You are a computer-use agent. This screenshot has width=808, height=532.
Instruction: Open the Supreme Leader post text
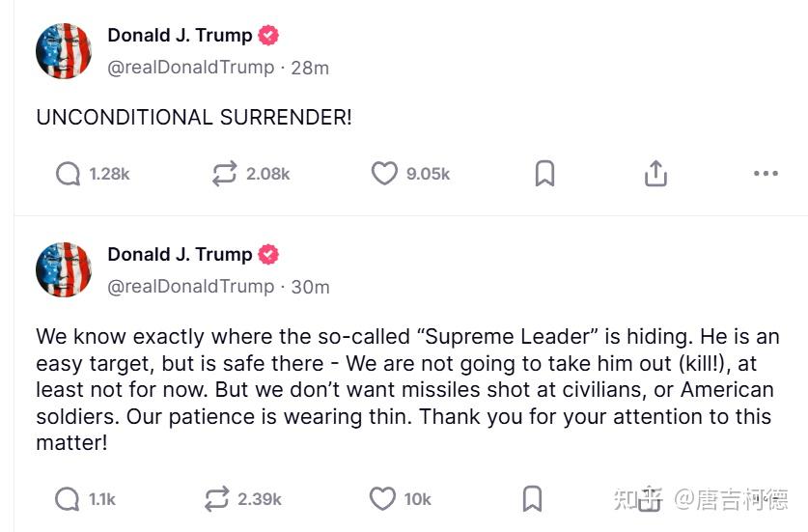407,390
